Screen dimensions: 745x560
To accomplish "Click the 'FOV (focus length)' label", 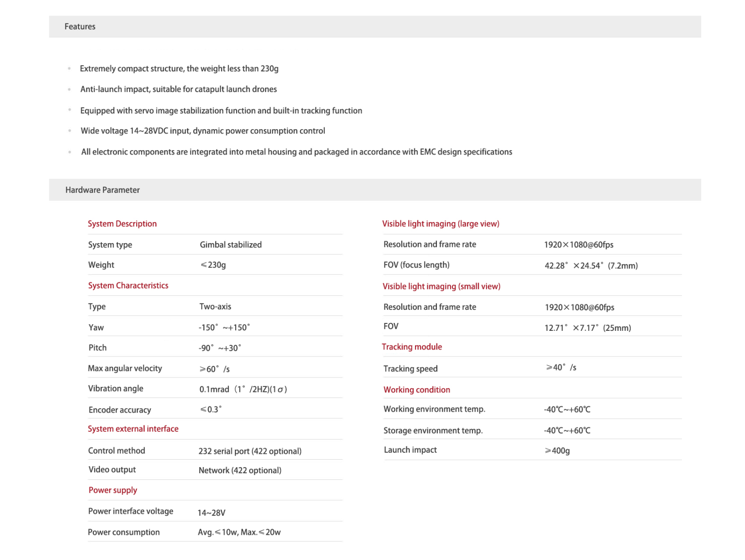I will click(x=416, y=265).
